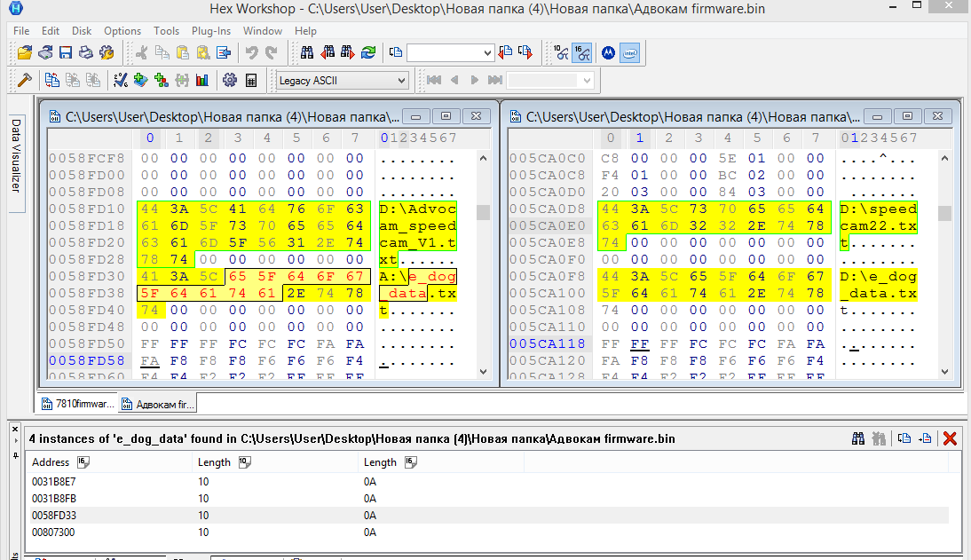Image resolution: width=971 pixels, height=560 pixels.
Task: Open the Disk menu
Action: click(x=82, y=31)
